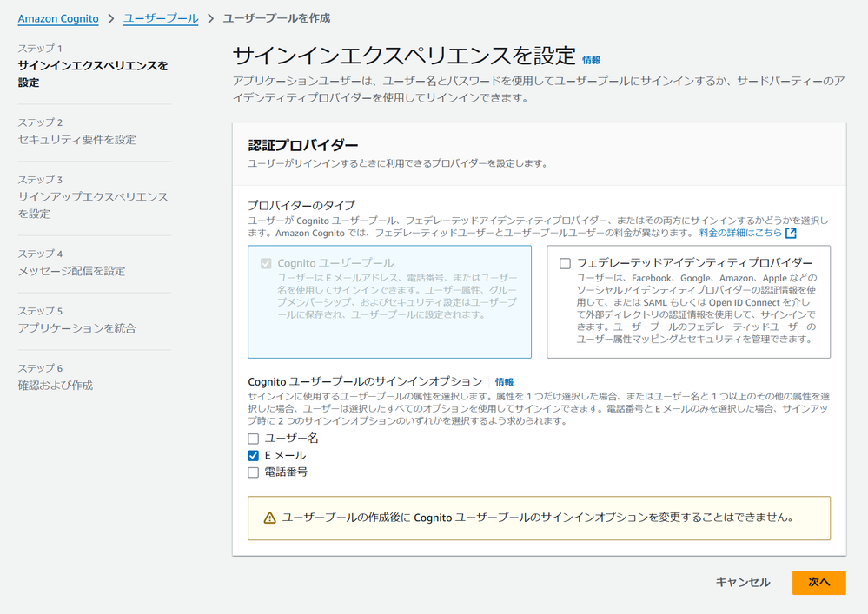The image size is (868, 614).
Task: Open 料金の詳細はこちら pricing link
Action: pyautogui.click(x=742, y=230)
